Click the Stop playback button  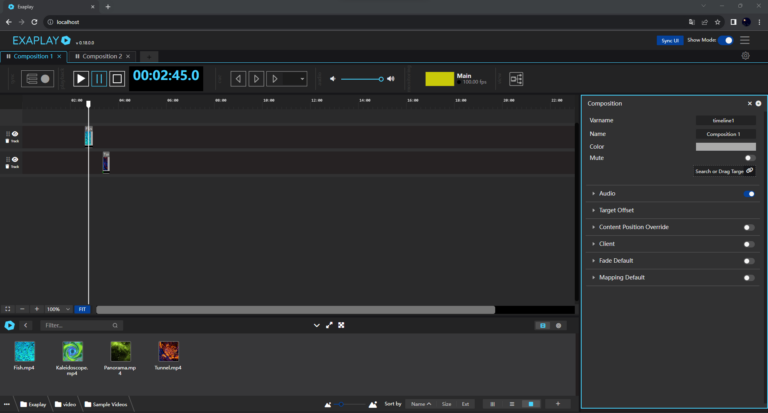pos(117,78)
